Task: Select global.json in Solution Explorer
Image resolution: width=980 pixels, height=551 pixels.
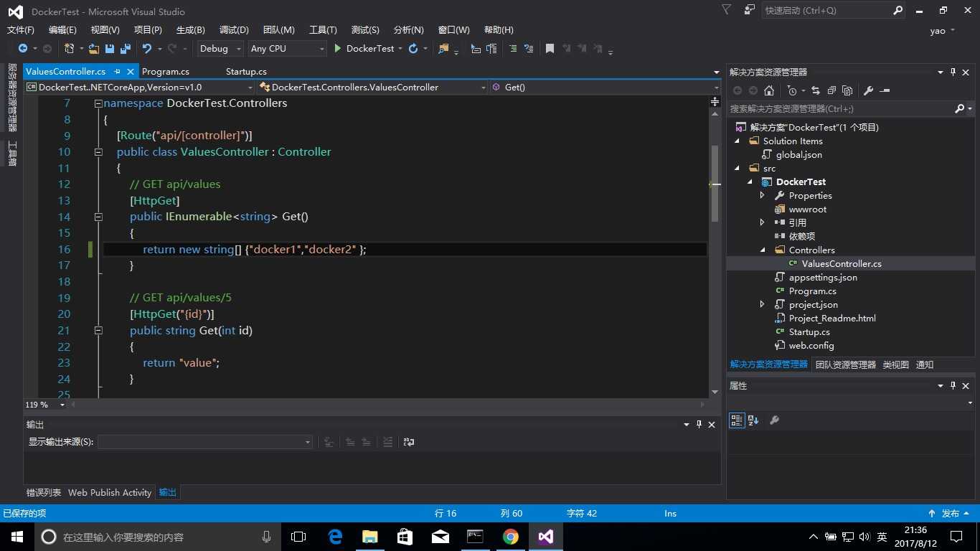Action: pos(799,154)
